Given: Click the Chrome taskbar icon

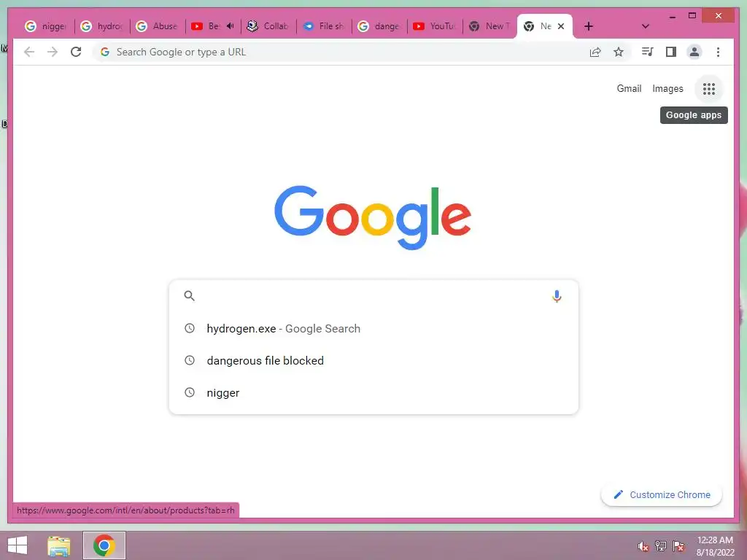Looking at the screenshot, I should [x=104, y=545].
